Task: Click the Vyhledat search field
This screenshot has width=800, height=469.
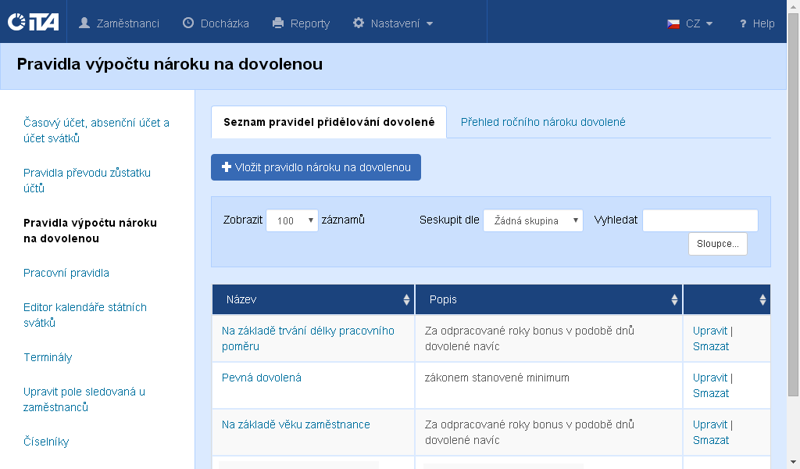Action: pos(700,220)
